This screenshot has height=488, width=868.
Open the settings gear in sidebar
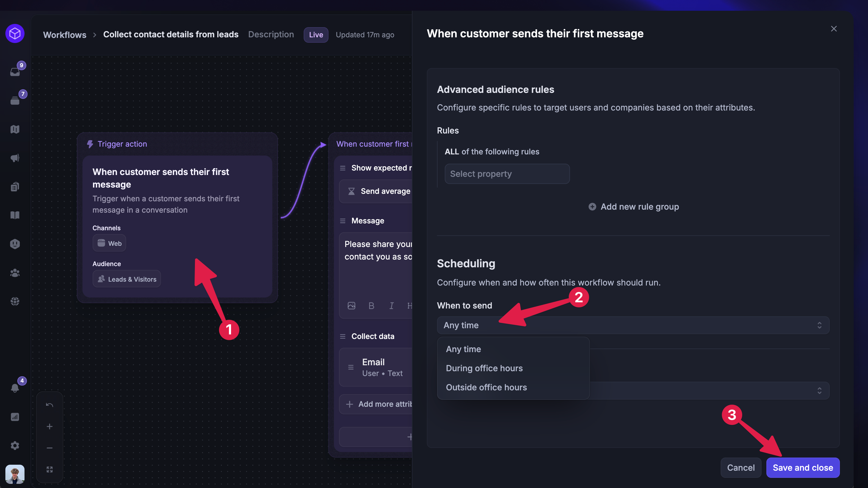click(15, 446)
